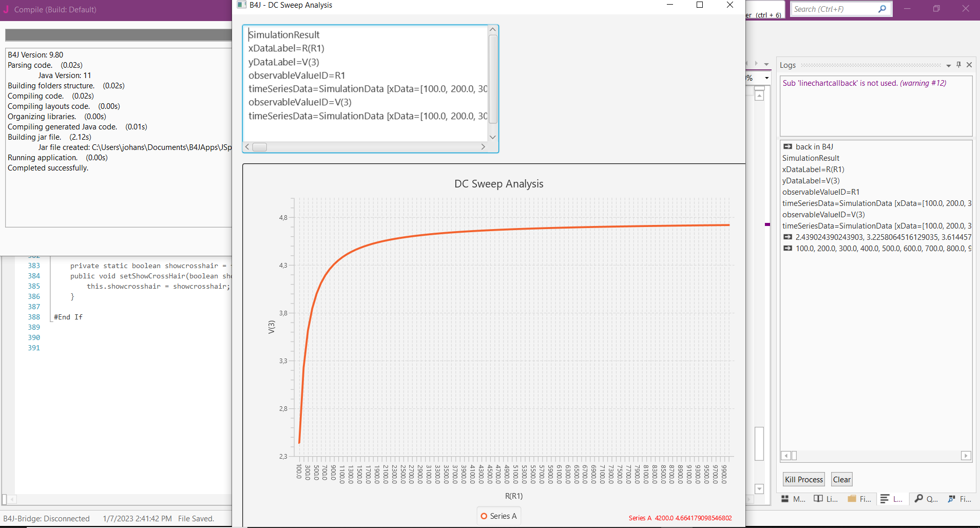Click the compile progress bar

point(119,35)
